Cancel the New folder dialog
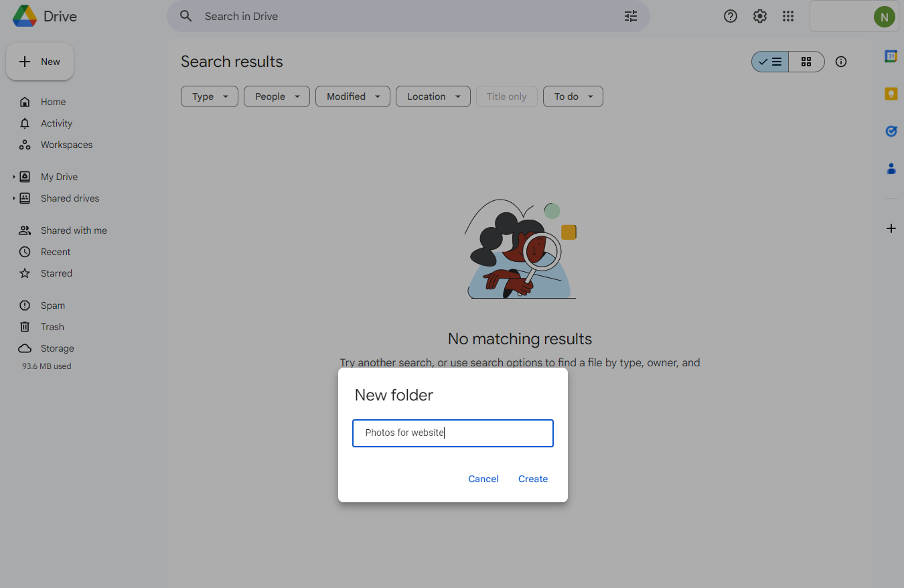The height and width of the screenshot is (588, 904). (x=483, y=479)
